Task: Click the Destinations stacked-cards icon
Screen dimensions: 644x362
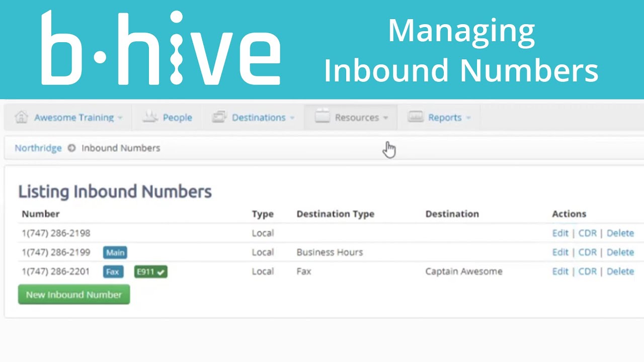Action: (x=219, y=117)
